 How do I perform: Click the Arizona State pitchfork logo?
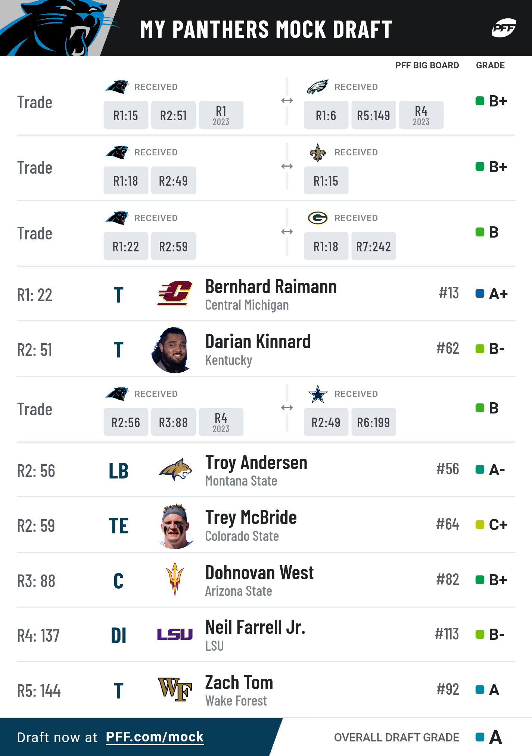point(175,580)
